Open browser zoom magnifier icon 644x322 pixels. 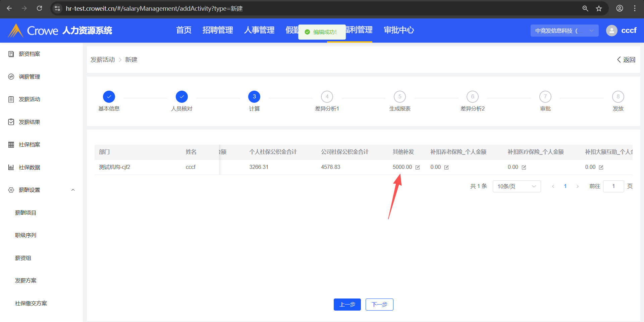coord(585,8)
